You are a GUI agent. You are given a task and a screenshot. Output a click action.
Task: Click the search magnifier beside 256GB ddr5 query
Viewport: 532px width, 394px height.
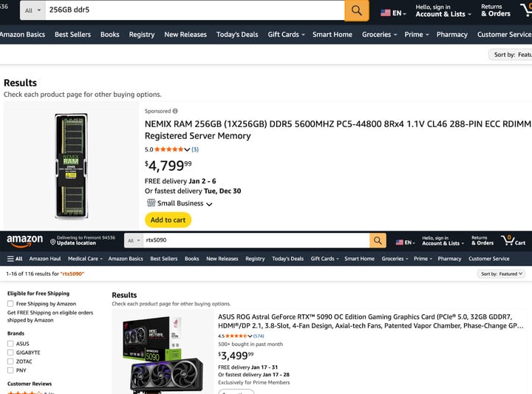point(356,10)
